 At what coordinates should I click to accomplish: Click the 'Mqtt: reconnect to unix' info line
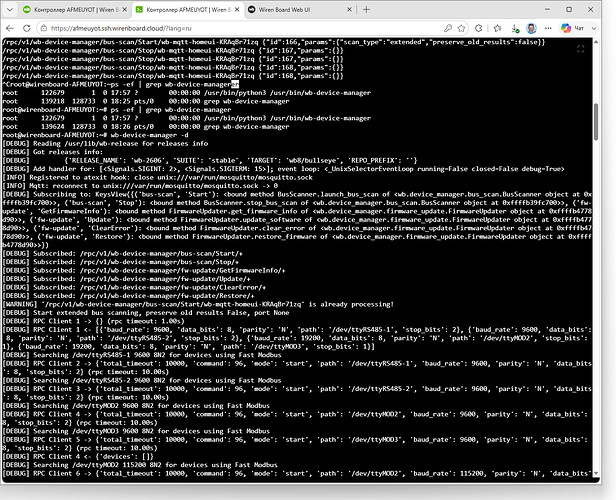coord(140,186)
